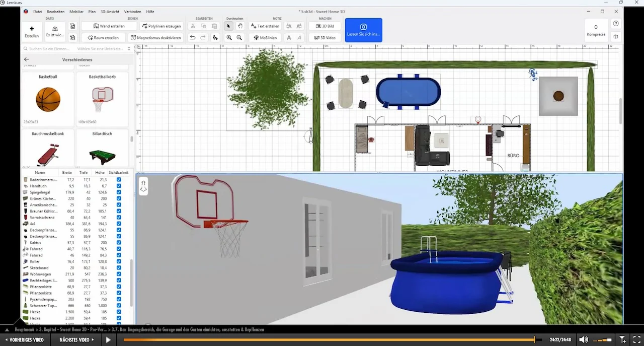Click the zoom in magnifier
This screenshot has width=644, height=346.
[229, 38]
